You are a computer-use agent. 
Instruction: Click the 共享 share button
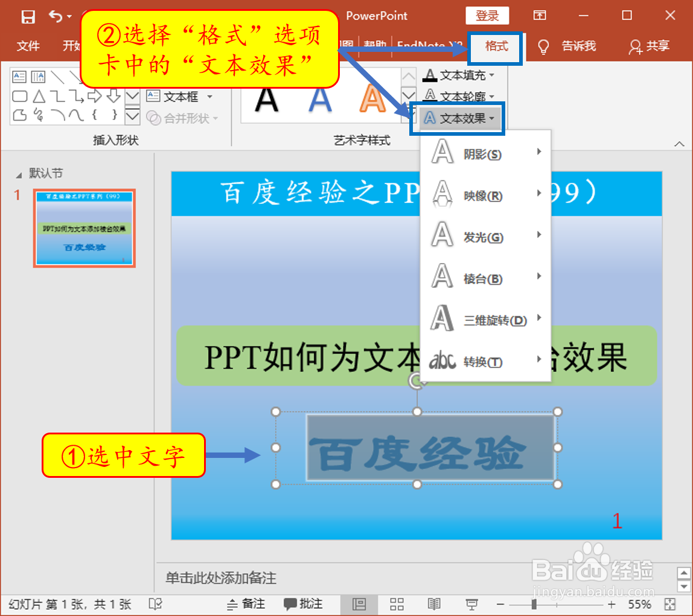(x=649, y=46)
